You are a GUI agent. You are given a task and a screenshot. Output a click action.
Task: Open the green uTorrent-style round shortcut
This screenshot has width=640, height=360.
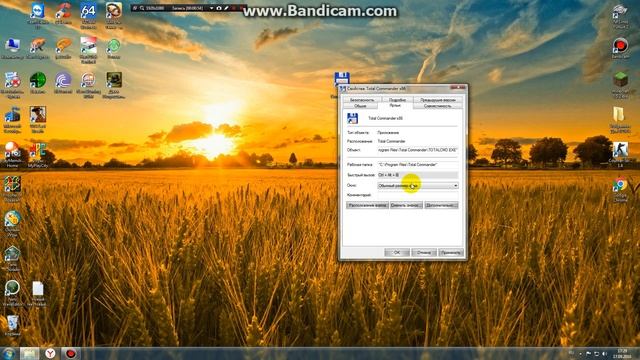113,46
